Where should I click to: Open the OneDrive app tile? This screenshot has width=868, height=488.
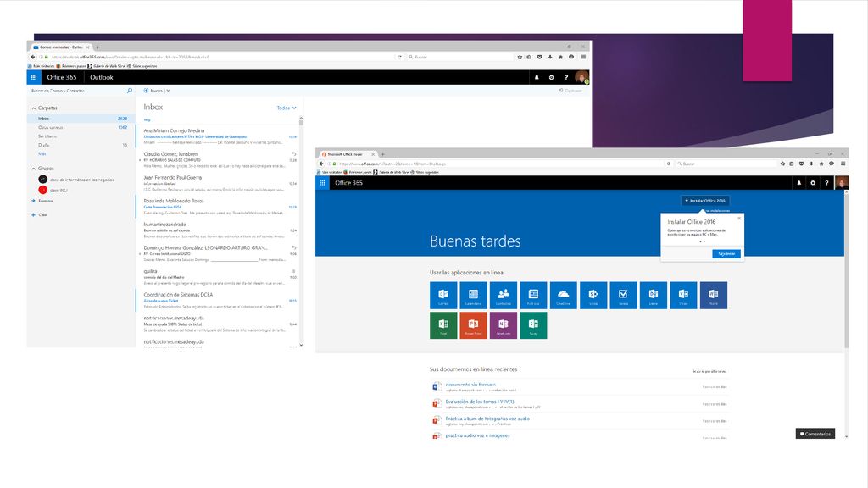click(x=563, y=296)
